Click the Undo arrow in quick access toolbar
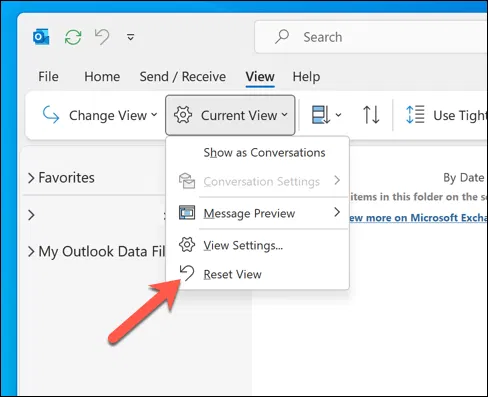This screenshot has height=397, width=488. (x=102, y=37)
